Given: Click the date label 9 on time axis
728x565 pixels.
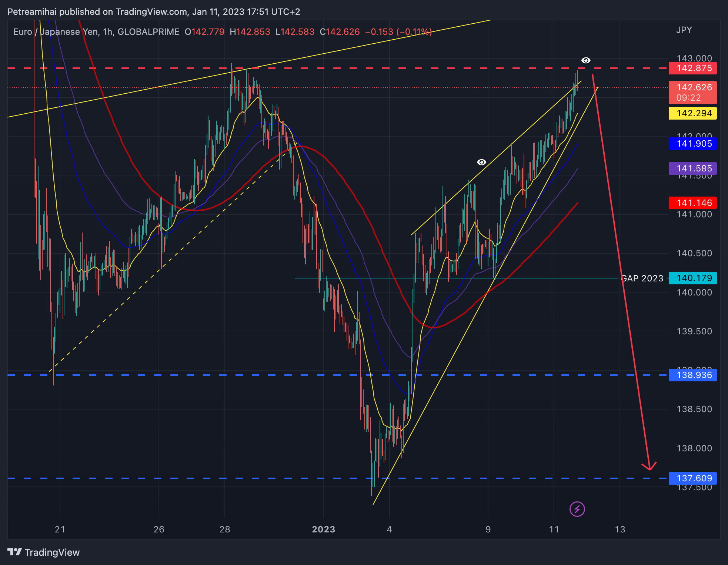Looking at the screenshot, I should click(x=488, y=529).
